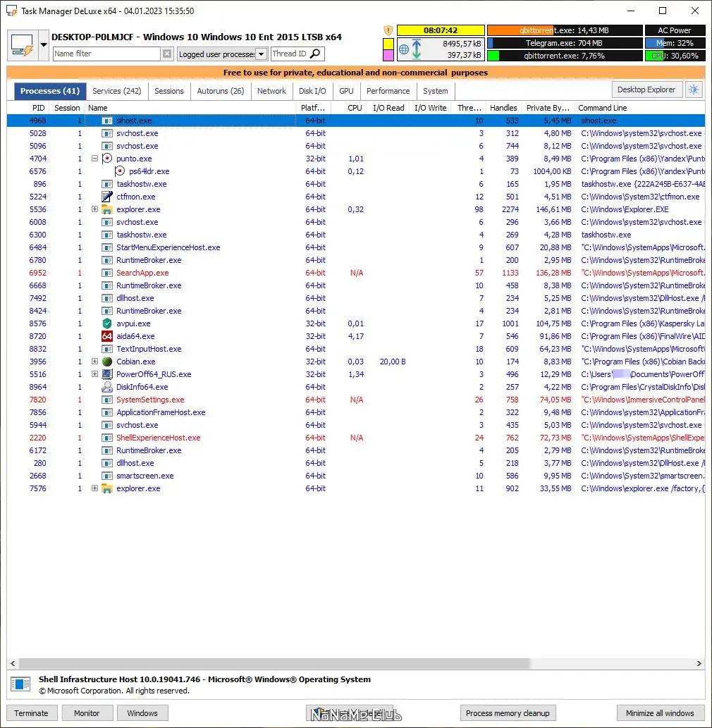Click the Shell Infrastructure Host icon in the details pane
The width and height of the screenshot is (712, 728).
[x=20, y=684]
